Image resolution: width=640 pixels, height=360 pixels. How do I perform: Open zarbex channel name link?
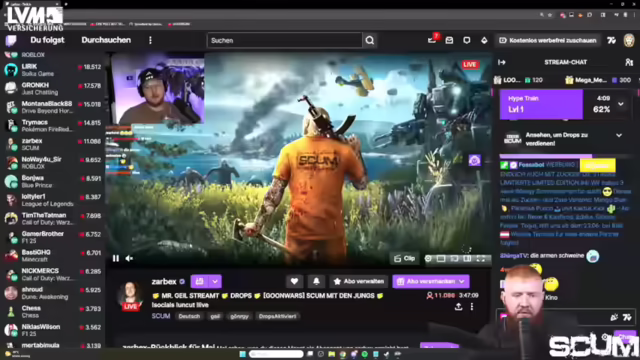click(x=164, y=281)
